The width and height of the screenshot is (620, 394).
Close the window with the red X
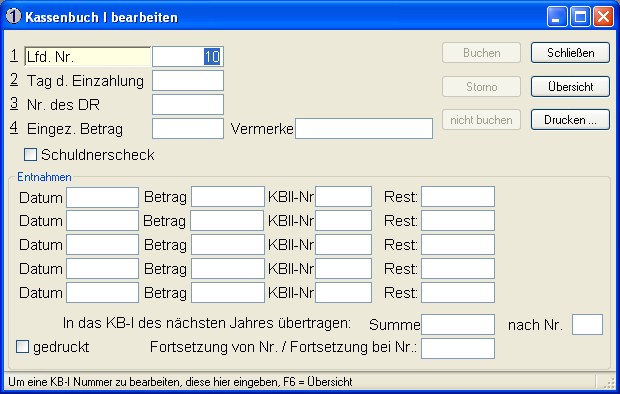pos(603,17)
